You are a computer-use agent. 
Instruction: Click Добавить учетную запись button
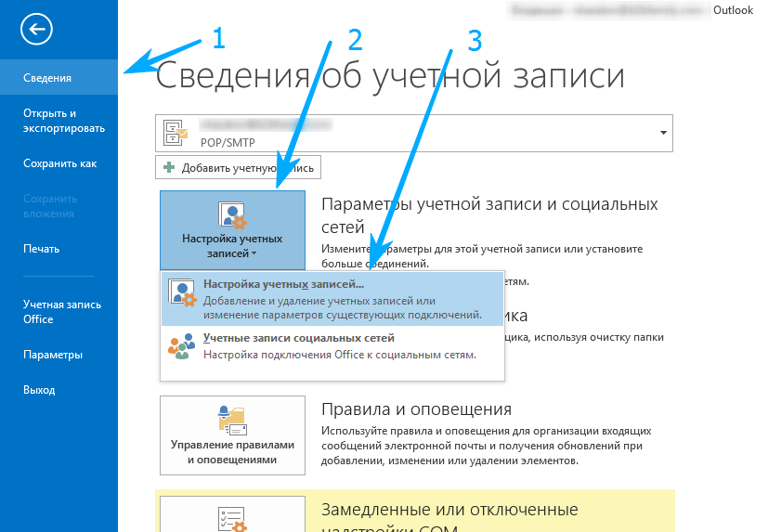pos(238,167)
